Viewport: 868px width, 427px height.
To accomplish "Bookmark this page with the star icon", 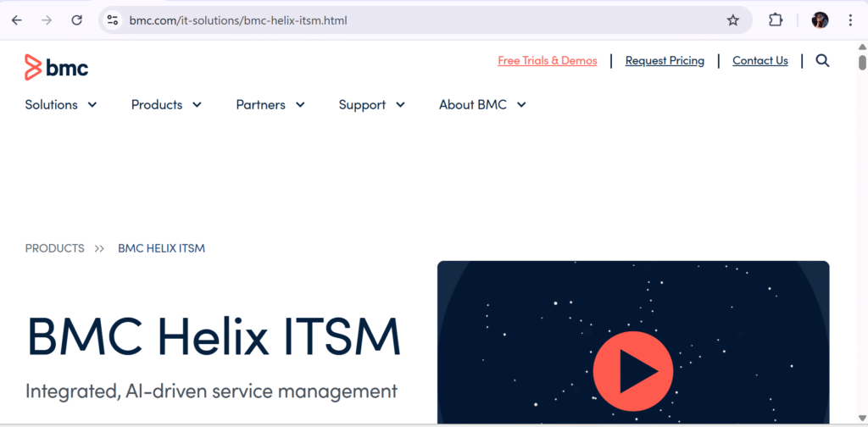I will pyautogui.click(x=733, y=20).
